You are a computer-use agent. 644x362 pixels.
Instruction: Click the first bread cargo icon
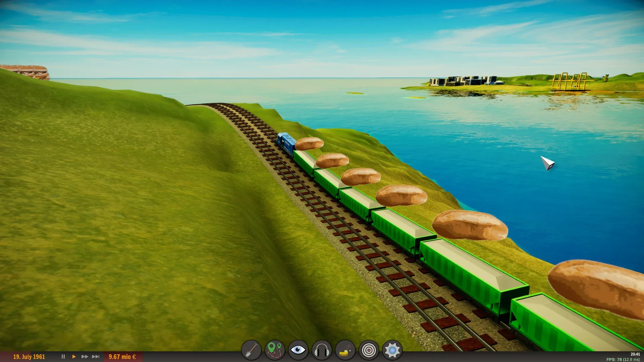pyautogui.click(x=309, y=143)
